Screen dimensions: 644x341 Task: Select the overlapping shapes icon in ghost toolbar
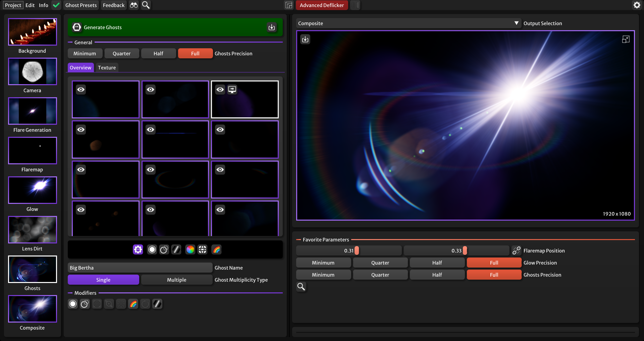pyautogui.click(x=164, y=249)
